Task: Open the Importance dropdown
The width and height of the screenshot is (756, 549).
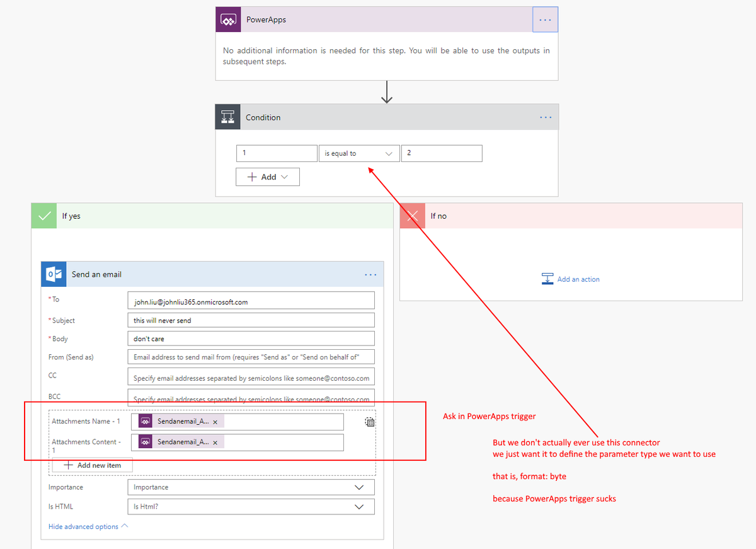Action: click(250, 487)
